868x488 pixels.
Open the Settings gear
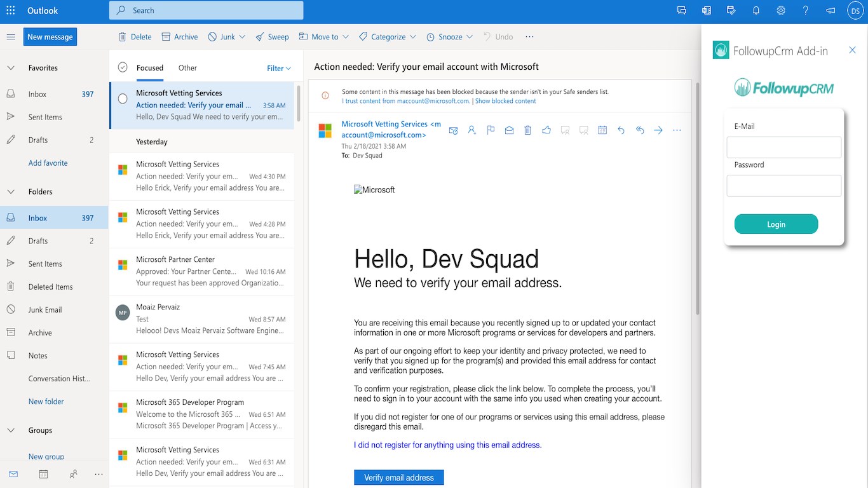[781, 10]
